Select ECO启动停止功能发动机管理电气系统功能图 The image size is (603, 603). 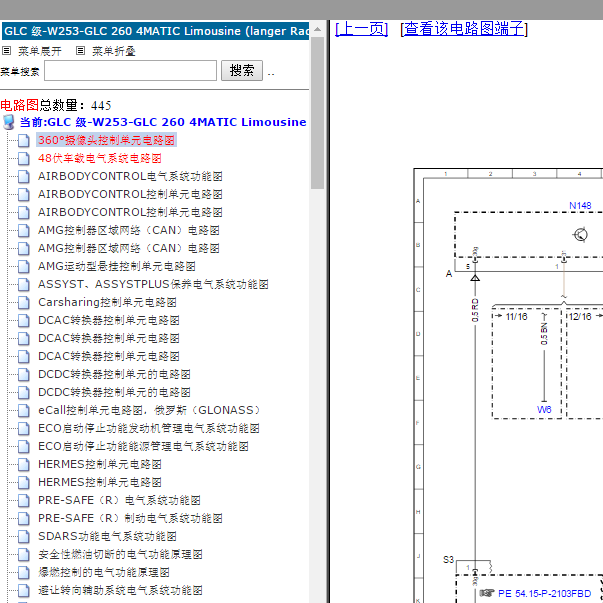pos(148,428)
